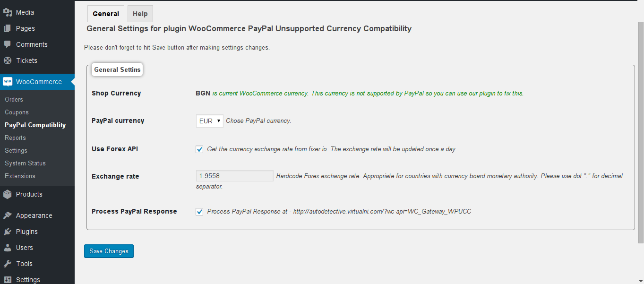Click the WooCommerce logo icon
The width and height of the screenshot is (644, 284).
tap(8, 82)
